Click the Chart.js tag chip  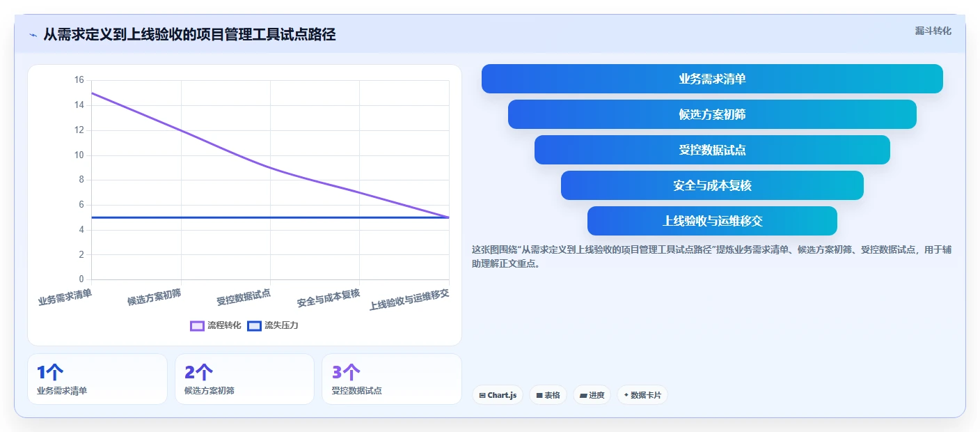point(498,395)
